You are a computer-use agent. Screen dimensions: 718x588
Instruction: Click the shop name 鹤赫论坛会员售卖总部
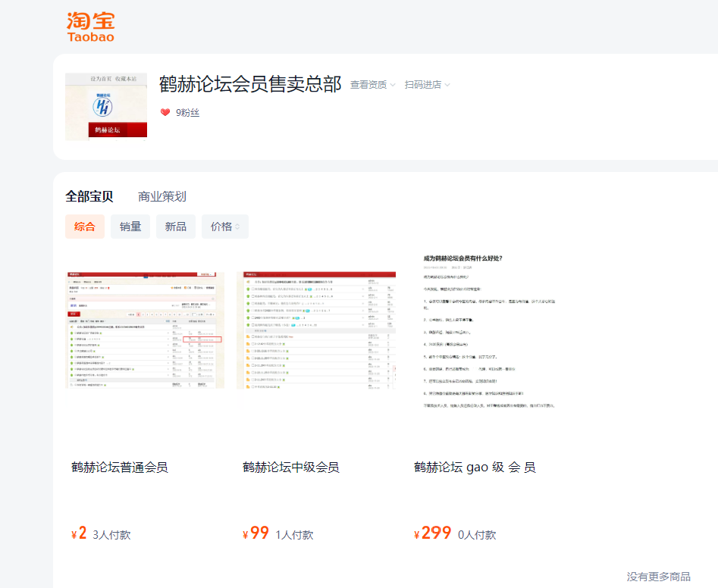250,84
